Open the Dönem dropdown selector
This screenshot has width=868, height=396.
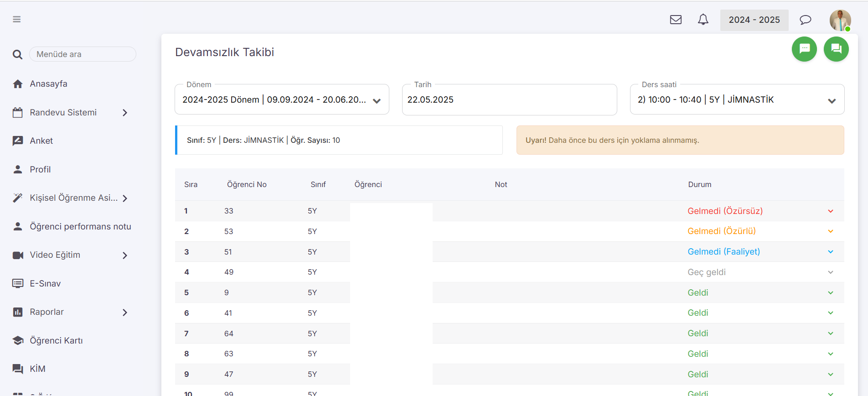coord(282,100)
